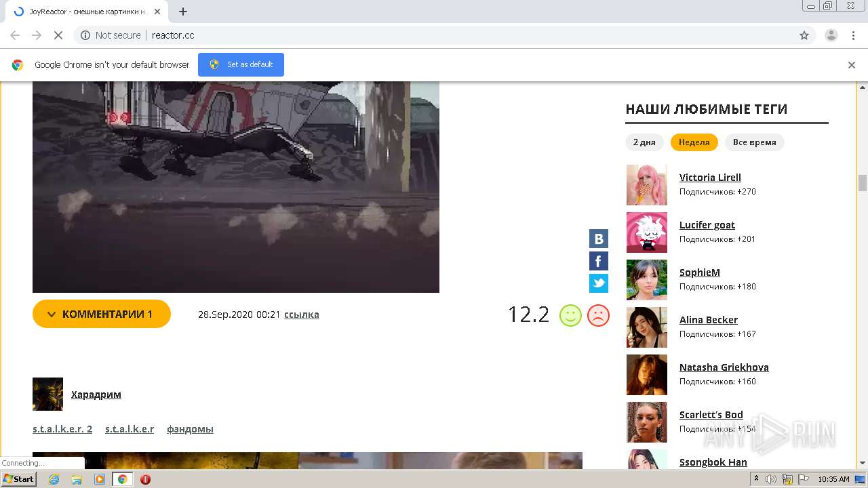Open ссылка permalink of post

302,314
